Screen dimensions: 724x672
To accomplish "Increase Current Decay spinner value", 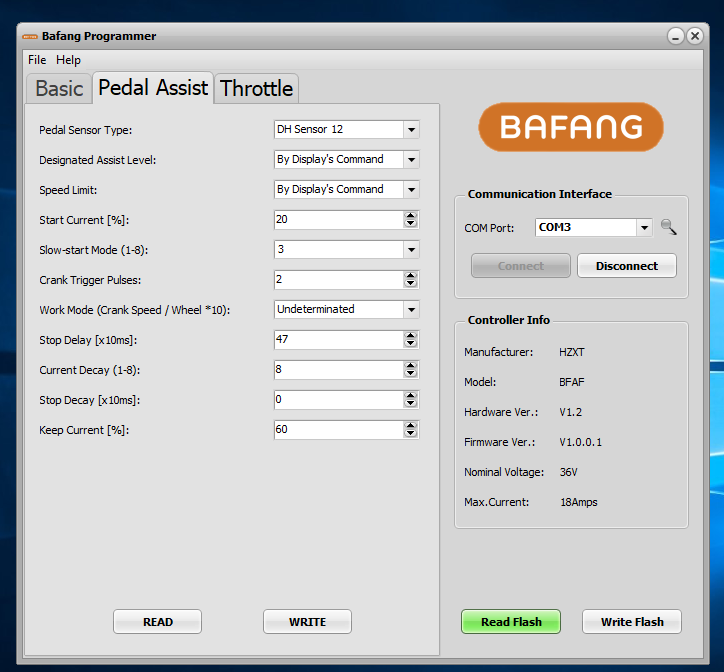I will [410, 366].
